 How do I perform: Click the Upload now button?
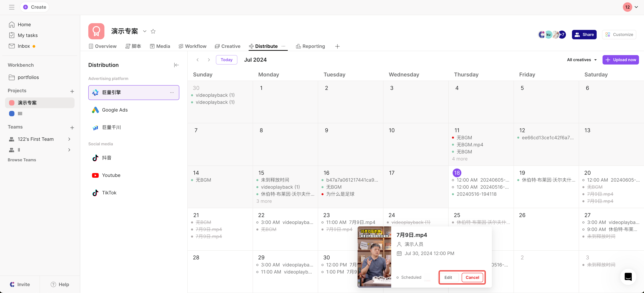620,60
